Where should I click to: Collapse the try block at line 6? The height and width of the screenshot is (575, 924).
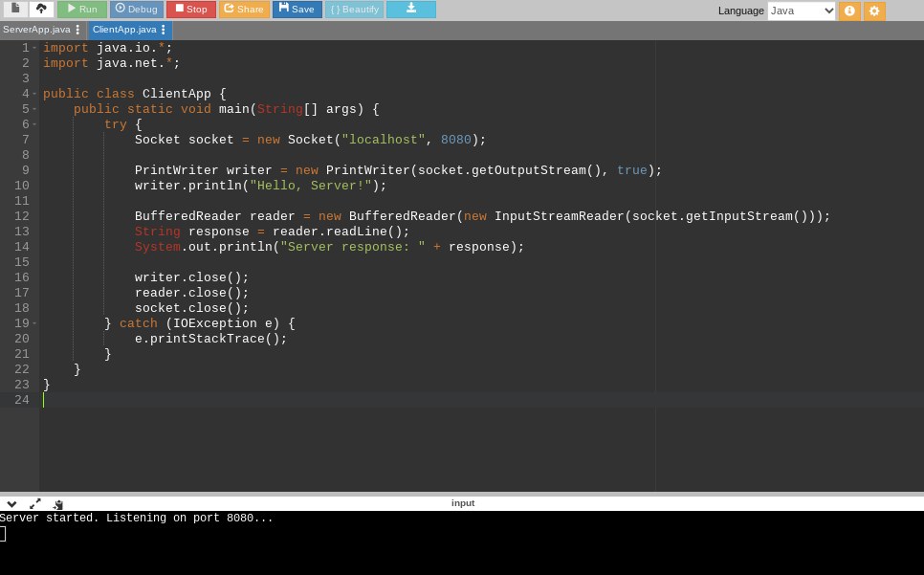click(x=34, y=124)
